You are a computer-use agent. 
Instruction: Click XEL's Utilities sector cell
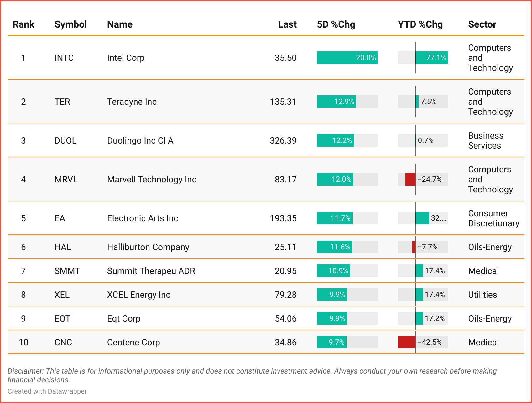pyautogui.click(x=482, y=295)
